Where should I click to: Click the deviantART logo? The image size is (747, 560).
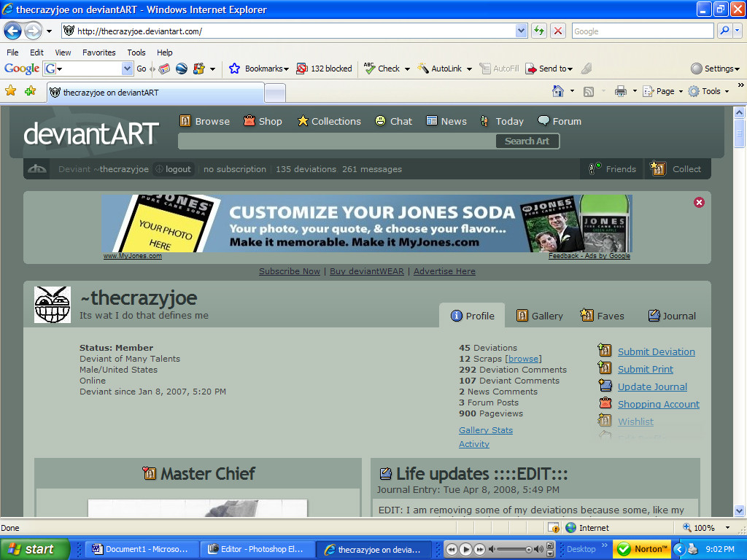[x=91, y=133]
